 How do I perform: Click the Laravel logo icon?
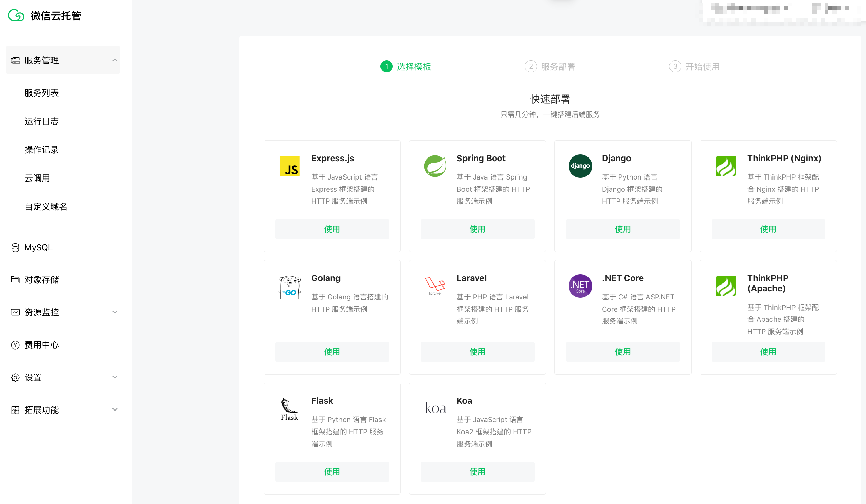point(435,286)
